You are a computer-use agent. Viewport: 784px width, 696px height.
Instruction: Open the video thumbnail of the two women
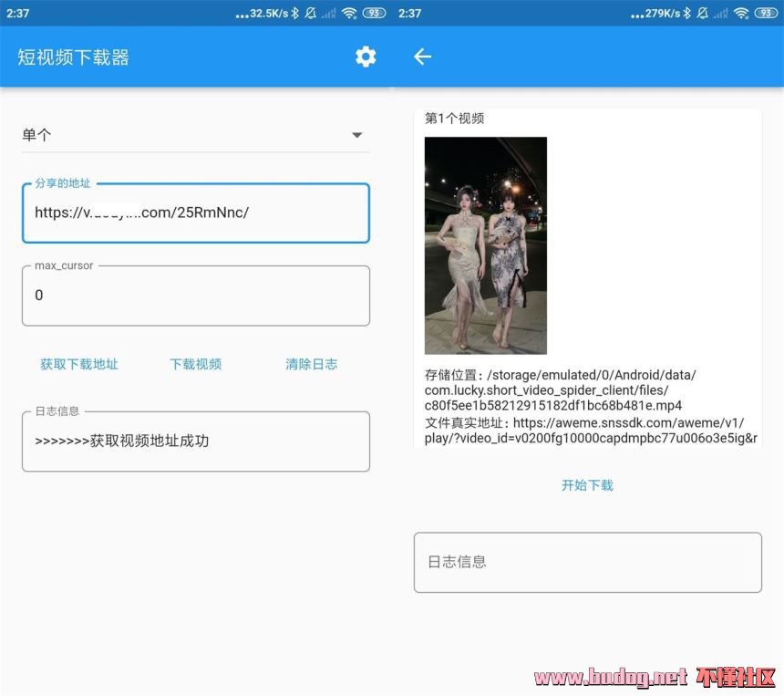pos(485,245)
